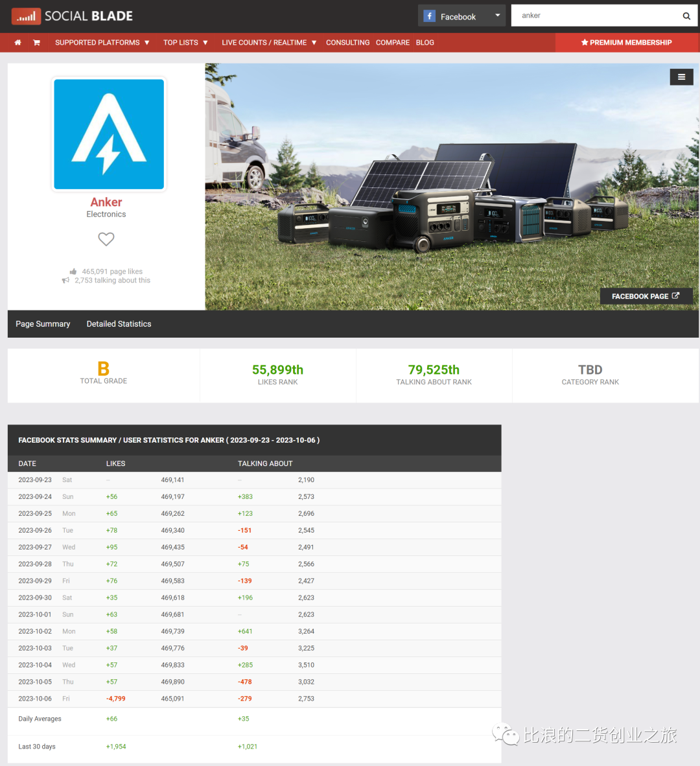700x766 pixels.
Task: Click the DATE column header
Action: [27, 463]
